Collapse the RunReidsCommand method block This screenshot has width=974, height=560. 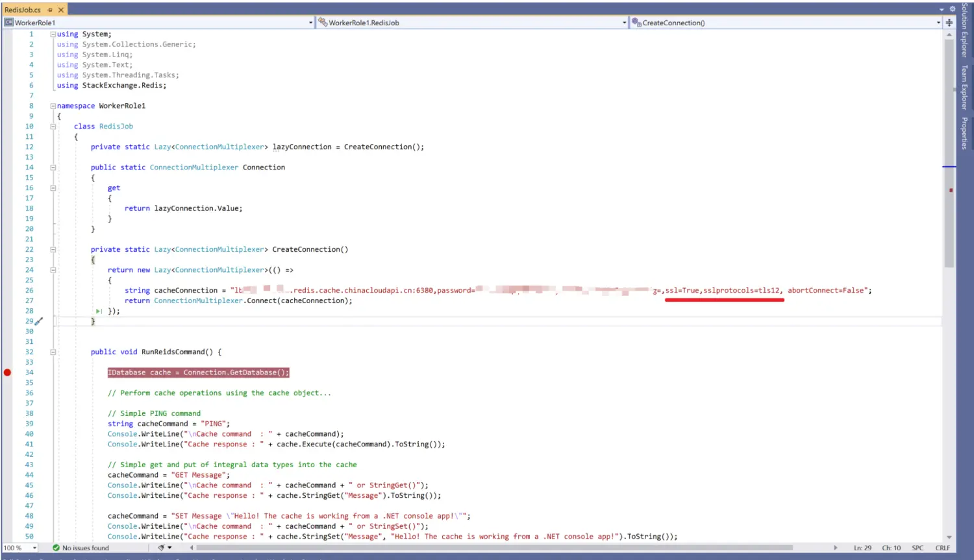(53, 352)
